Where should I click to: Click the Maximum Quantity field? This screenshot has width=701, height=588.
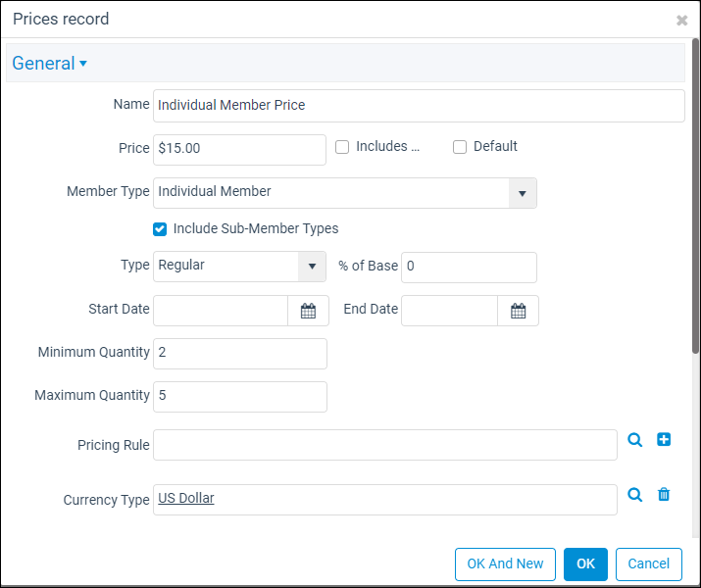240,397
